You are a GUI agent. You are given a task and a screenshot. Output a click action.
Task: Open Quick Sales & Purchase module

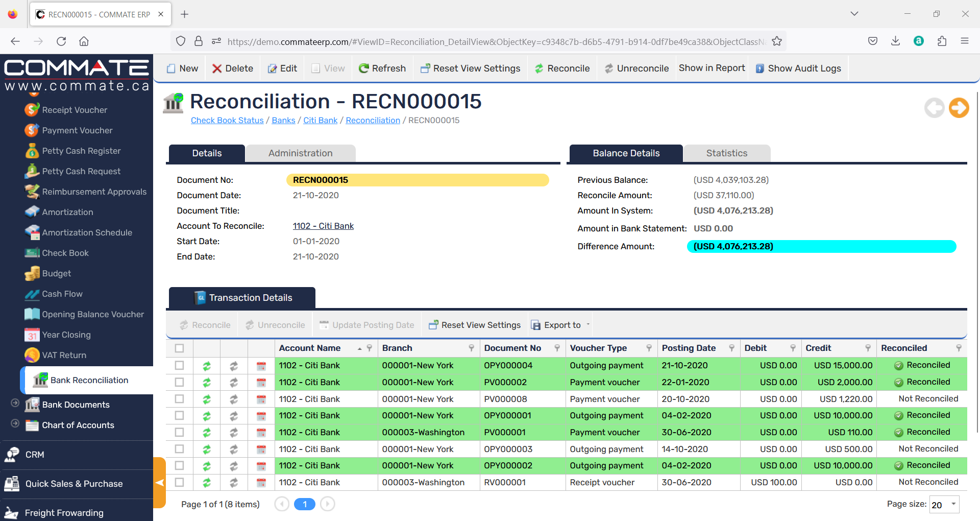74,484
